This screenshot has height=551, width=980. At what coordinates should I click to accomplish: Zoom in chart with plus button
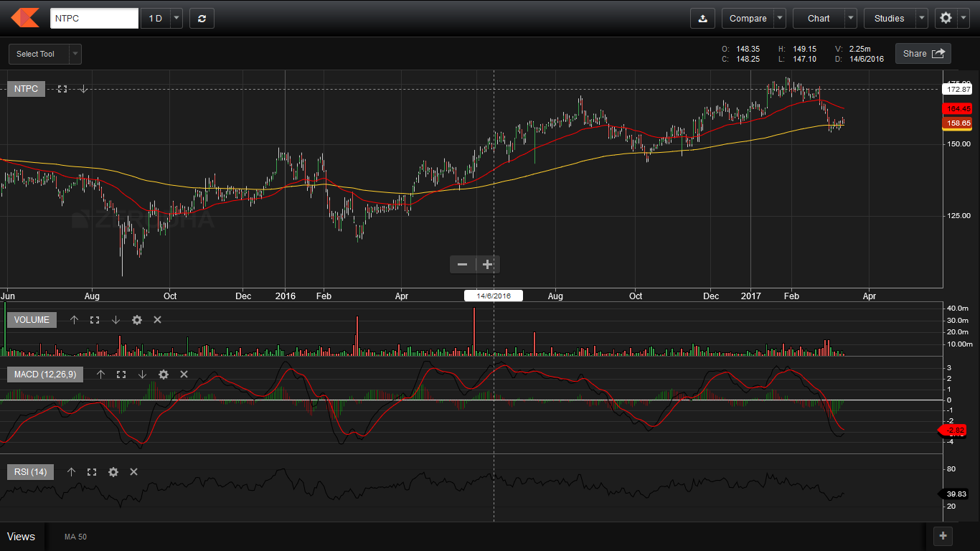(488, 265)
